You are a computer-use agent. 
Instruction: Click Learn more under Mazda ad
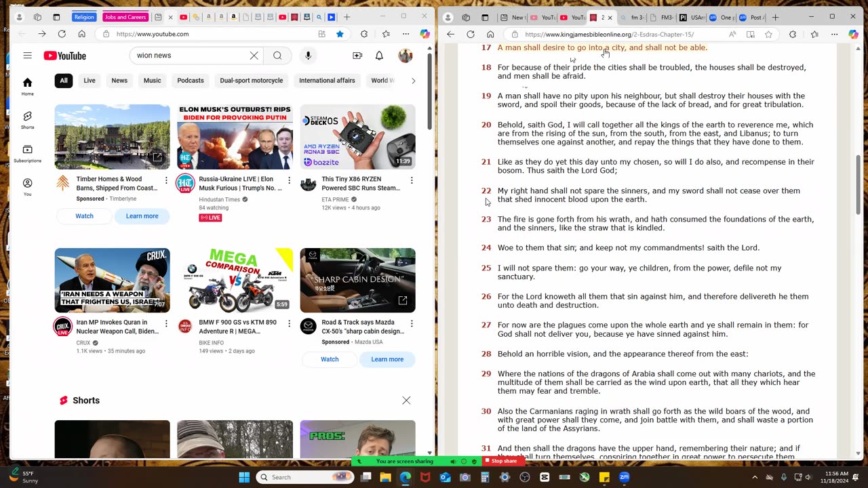[x=387, y=359]
